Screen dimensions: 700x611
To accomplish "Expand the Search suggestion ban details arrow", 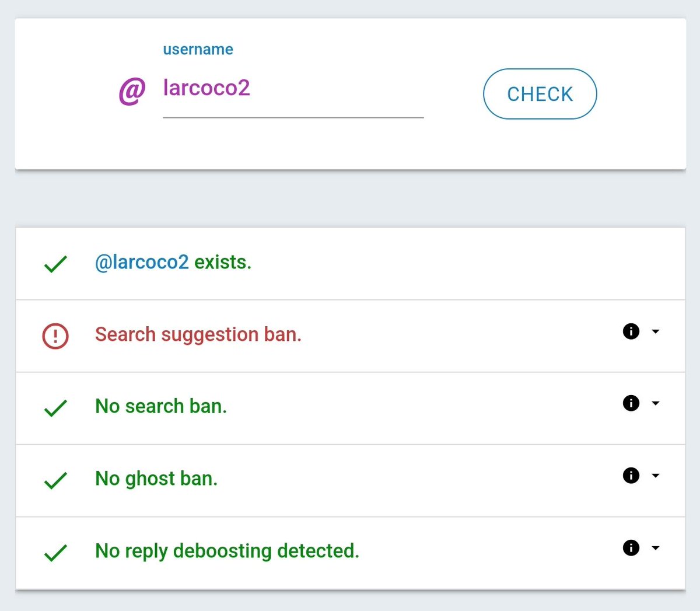I will pos(656,331).
